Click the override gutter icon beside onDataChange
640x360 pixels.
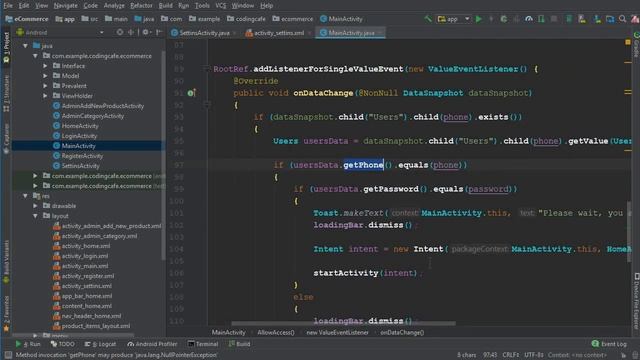(191, 93)
